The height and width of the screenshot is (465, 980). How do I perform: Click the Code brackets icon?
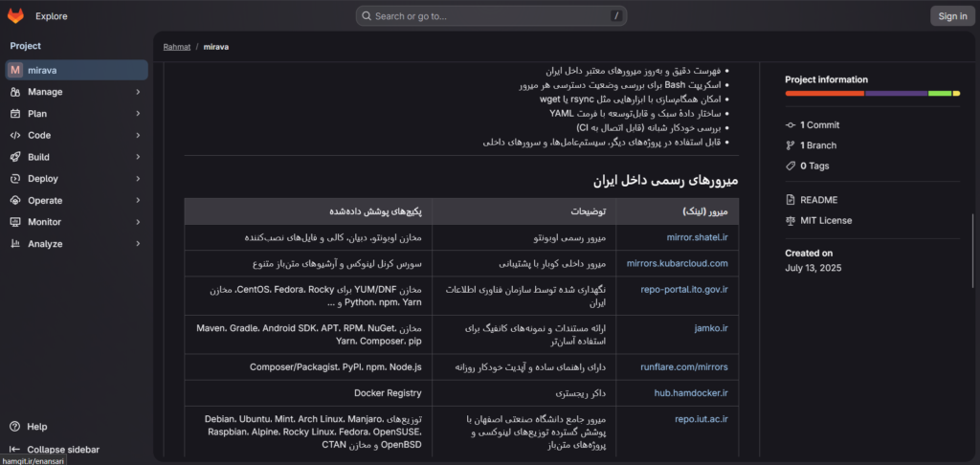click(15, 135)
